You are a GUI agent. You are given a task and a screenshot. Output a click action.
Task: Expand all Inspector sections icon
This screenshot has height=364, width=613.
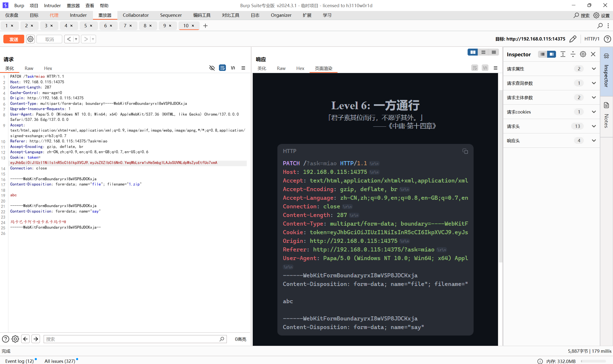[x=563, y=54]
